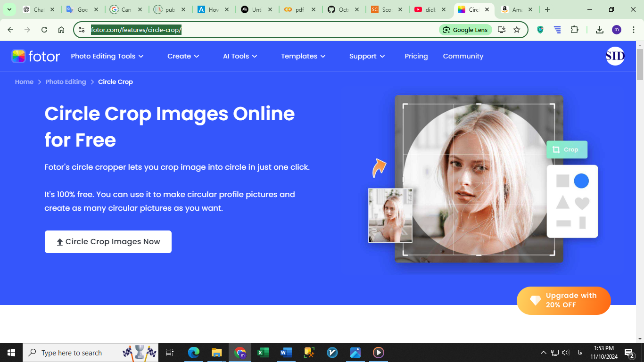This screenshot has width=644, height=362.
Task: Open the Chrome profile 'm' avatar
Action: tap(617, 30)
